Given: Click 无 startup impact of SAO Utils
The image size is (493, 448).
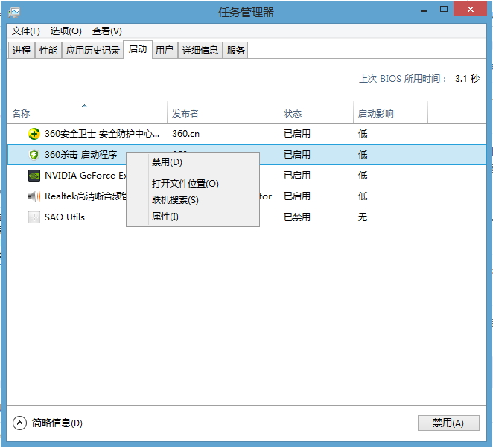Looking at the screenshot, I should tap(363, 217).
